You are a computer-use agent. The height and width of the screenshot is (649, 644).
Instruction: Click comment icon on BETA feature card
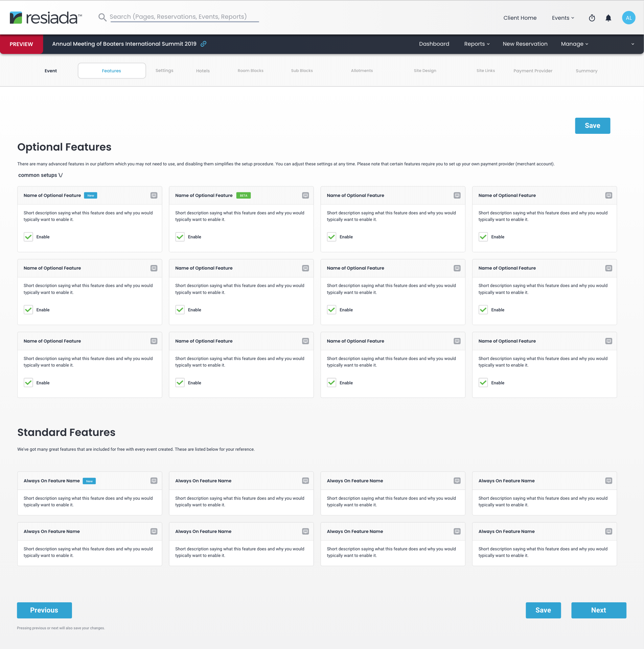coord(305,195)
